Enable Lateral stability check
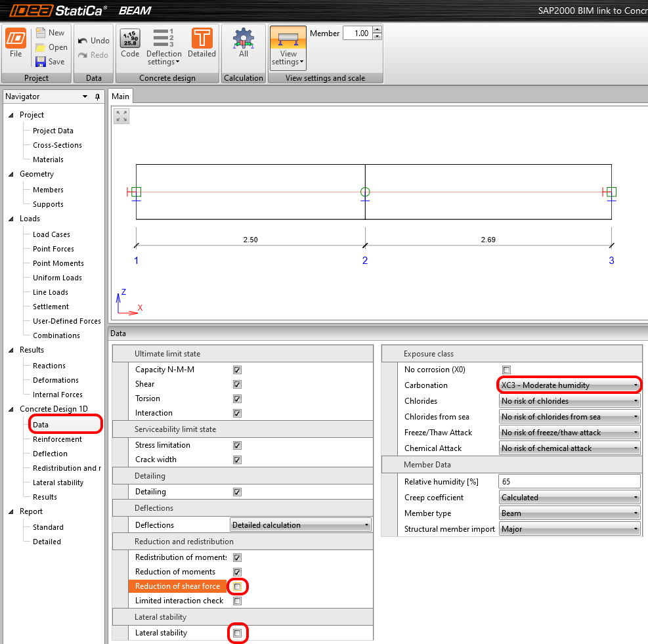 (237, 633)
